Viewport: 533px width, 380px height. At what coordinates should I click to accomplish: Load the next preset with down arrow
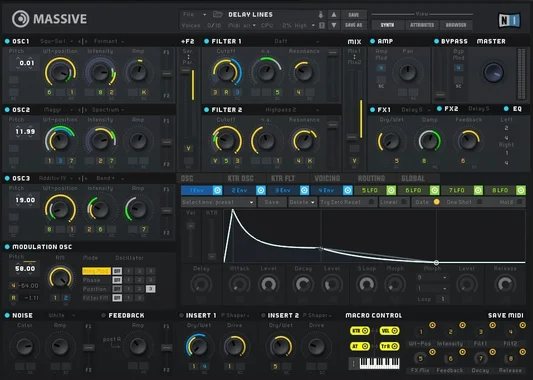click(x=334, y=25)
